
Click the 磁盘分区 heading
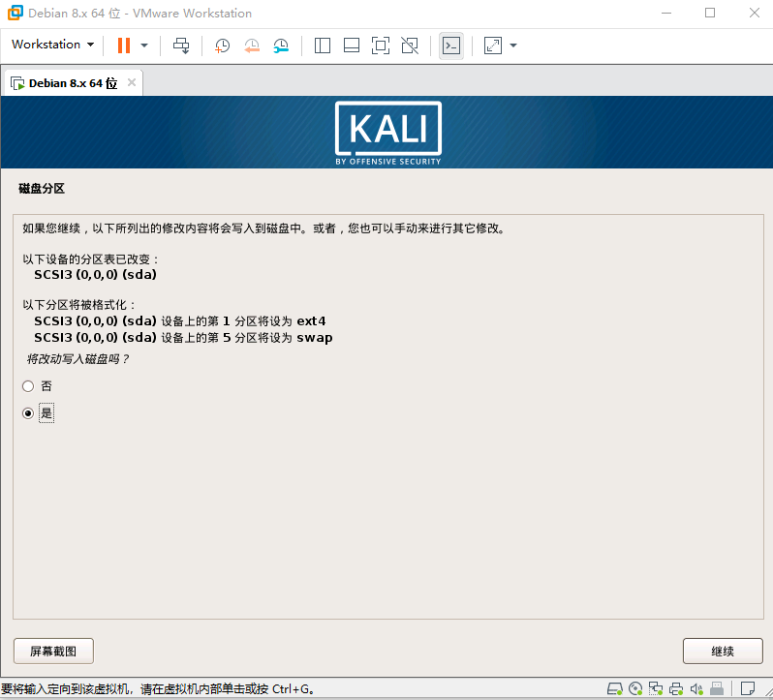pyautogui.click(x=42, y=189)
